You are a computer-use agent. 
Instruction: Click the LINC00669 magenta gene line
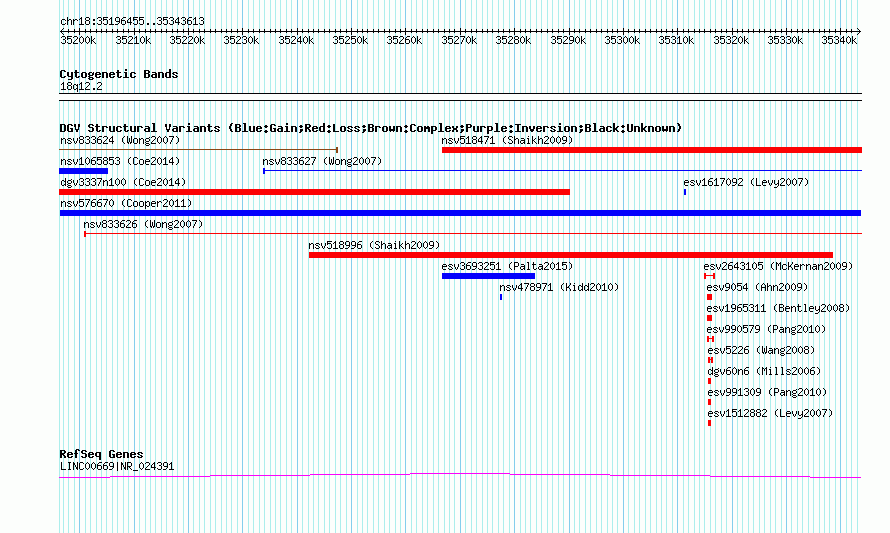[460, 476]
